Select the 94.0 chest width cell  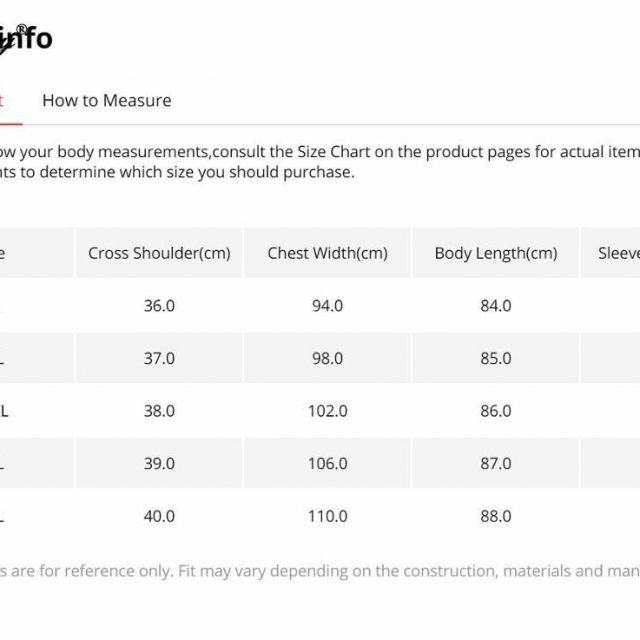[327, 306]
